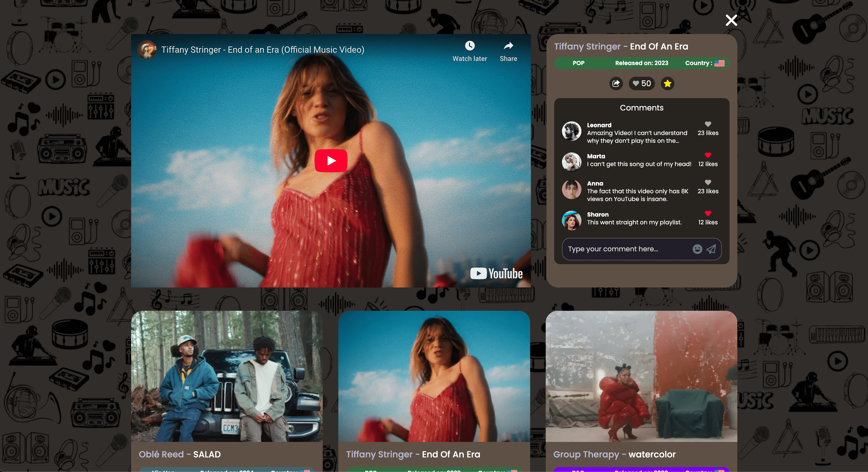The height and width of the screenshot is (472, 868).
Task: Toggle the yellow star favorite button
Action: (x=667, y=83)
